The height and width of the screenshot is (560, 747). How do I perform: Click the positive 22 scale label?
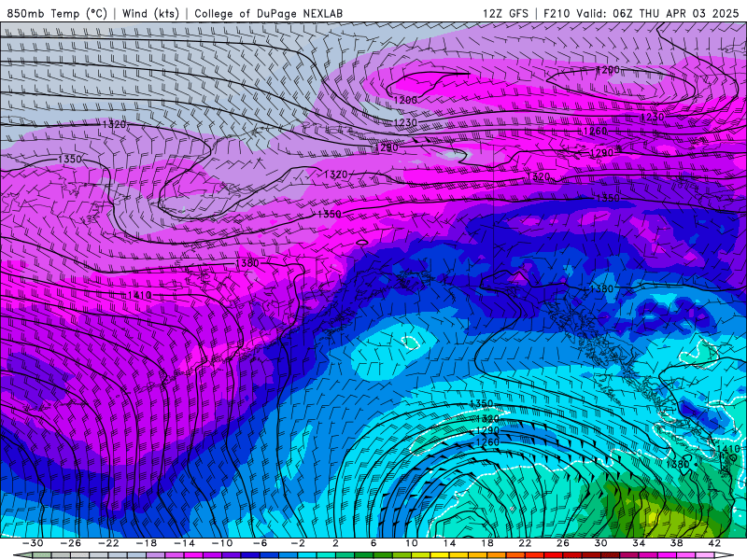coord(525,543)
